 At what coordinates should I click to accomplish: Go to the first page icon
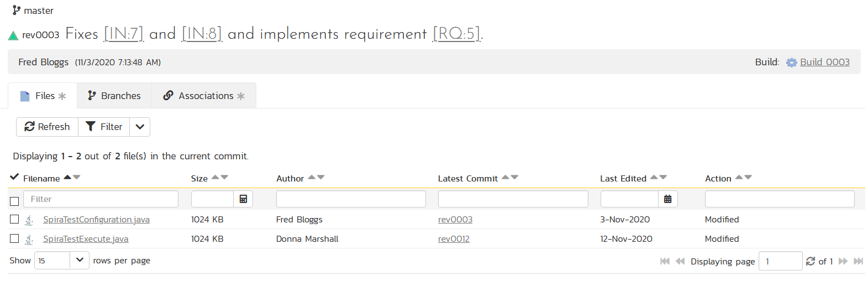point(665,261)
